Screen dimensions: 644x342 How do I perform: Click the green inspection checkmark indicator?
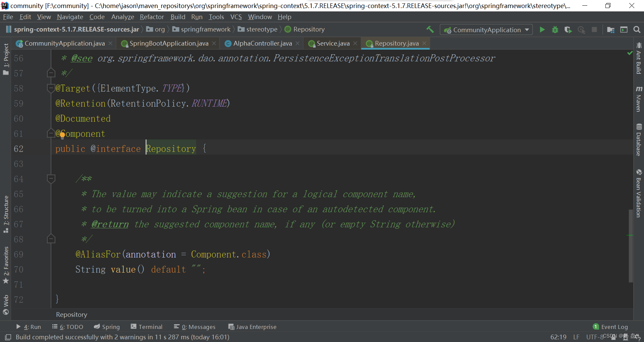[x=630, y=53]
